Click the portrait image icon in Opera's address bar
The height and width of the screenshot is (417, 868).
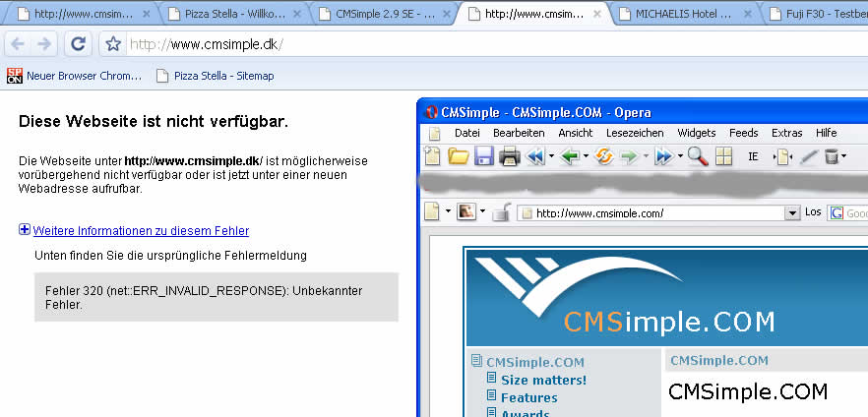[466, 211]
